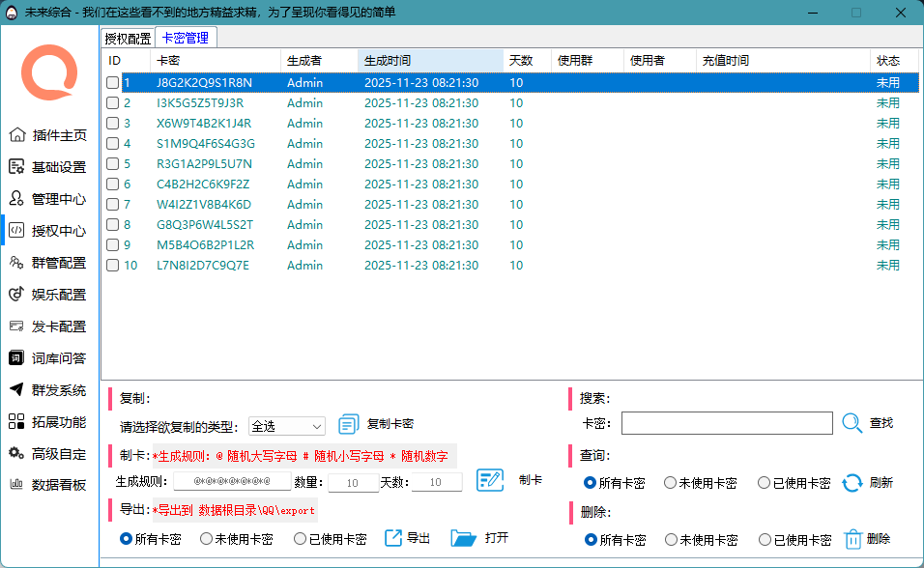Select 已使用卡密 radio under 导出
Image resolution: width=924 pixels, height=568 pixels.
pos(301,539)
